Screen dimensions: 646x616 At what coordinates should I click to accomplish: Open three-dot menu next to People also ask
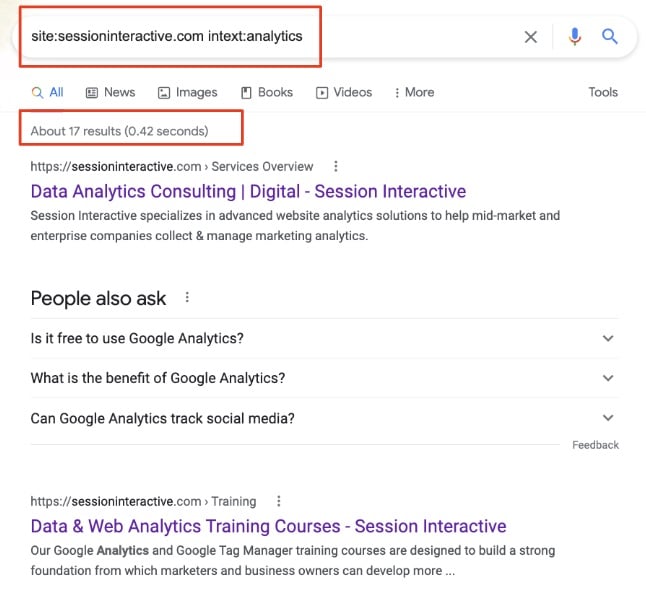tap(187, 297)
